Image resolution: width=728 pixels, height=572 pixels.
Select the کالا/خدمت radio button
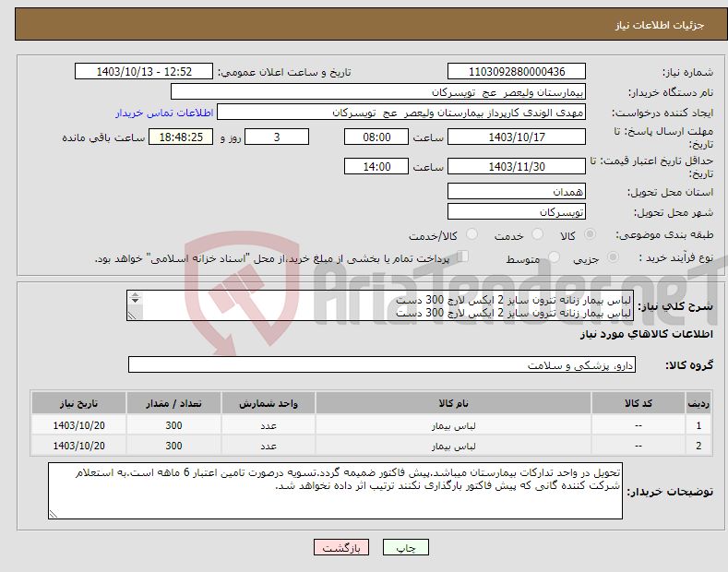click(x=471, y=234)
